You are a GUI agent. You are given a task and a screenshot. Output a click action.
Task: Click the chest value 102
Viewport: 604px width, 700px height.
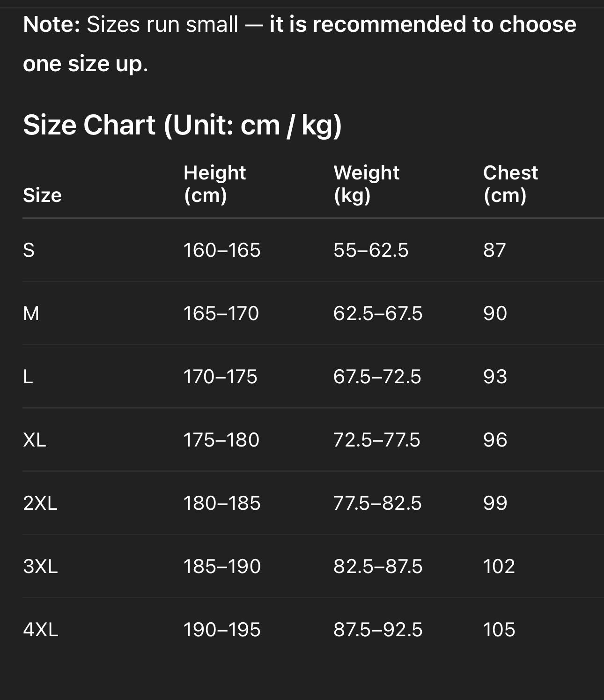pos(499,566)
